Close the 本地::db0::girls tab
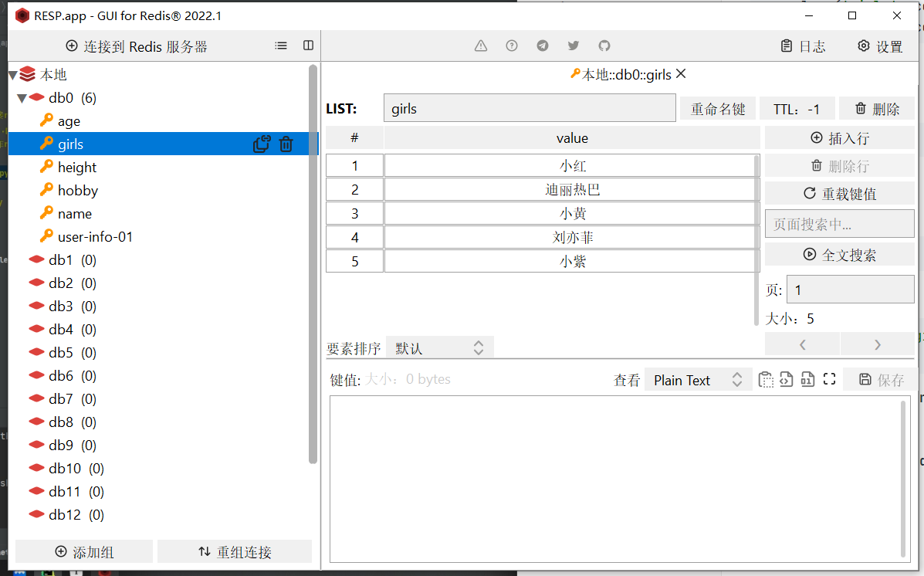Image resolution: width=924 pixels, height=576 pixels. click(x=681, y=73)
